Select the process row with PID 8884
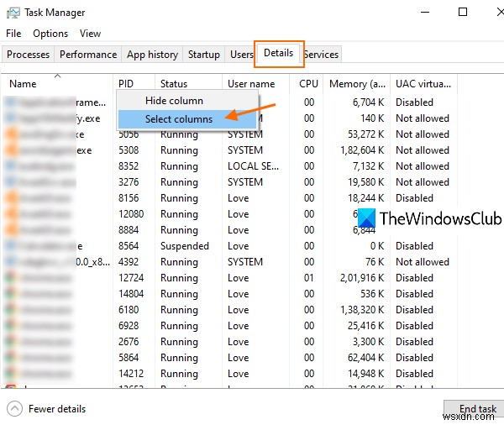This screenshot has height=425, width=504. click(228, 230)
